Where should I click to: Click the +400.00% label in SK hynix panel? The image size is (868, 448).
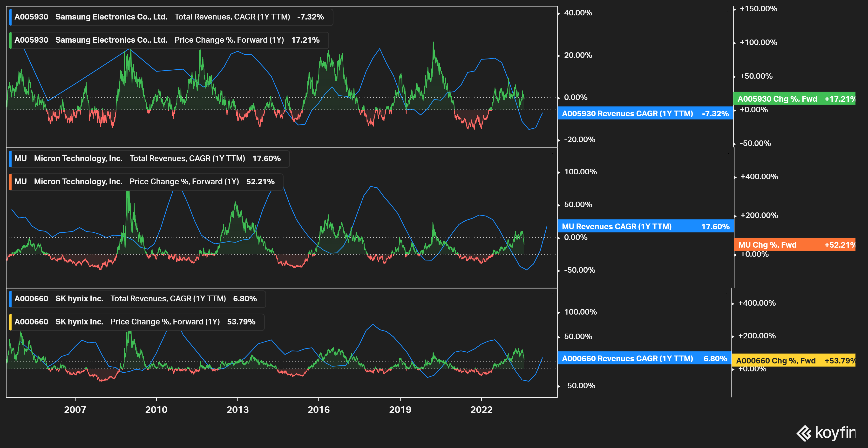[757, 303]
